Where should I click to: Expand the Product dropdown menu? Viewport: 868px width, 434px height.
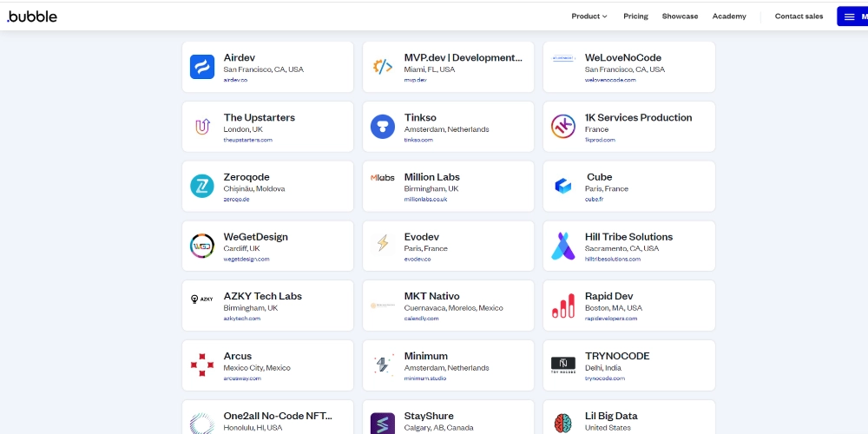(589, 16)
